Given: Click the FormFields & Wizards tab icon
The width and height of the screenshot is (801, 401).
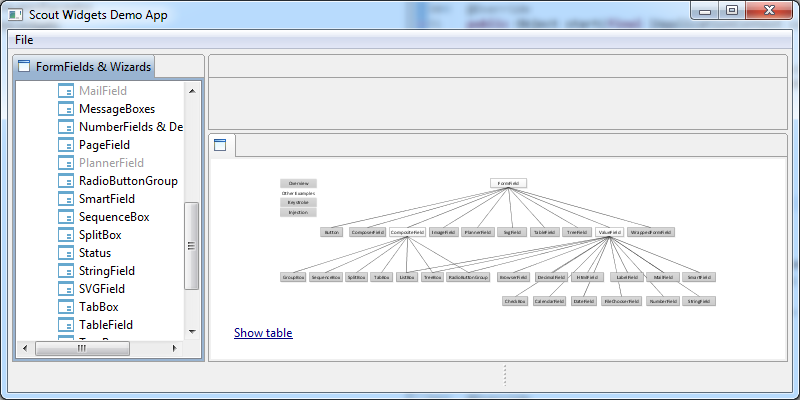Looking at the screenshot, I should [24, 66].
